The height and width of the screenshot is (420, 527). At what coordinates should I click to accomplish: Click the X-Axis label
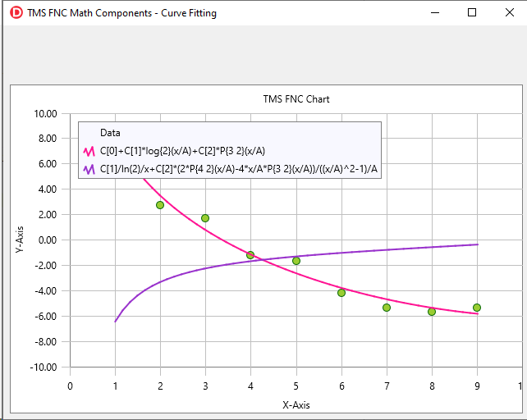tap(296, 405)
